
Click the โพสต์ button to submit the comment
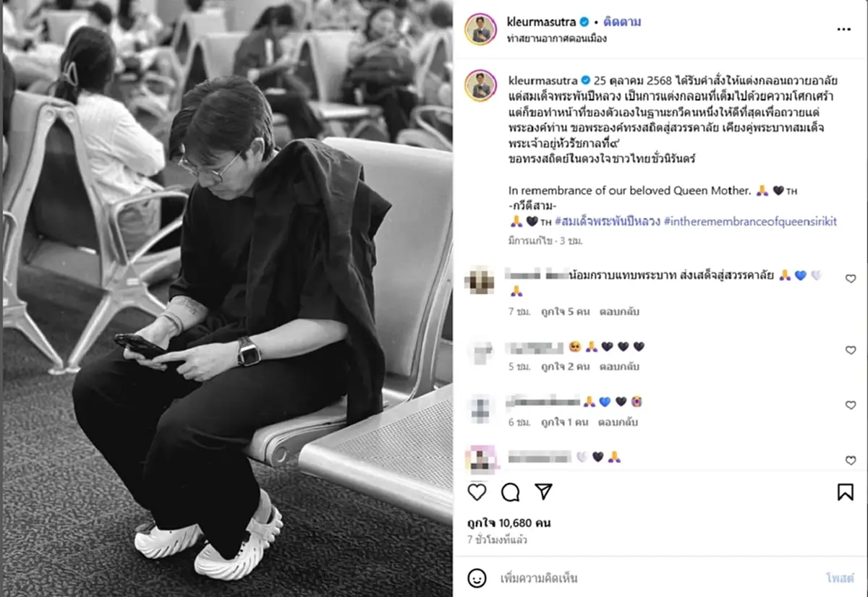tap(839, 578)
